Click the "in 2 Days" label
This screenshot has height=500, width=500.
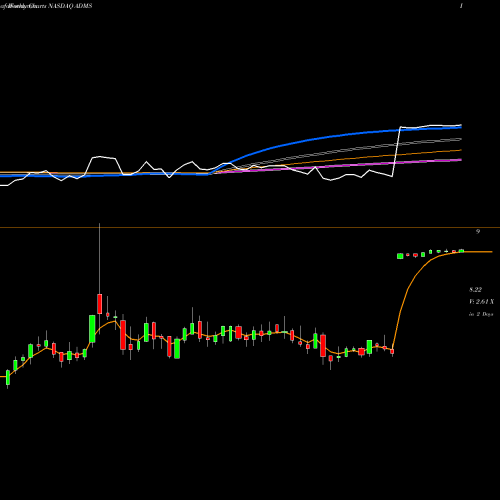point(481,314)
